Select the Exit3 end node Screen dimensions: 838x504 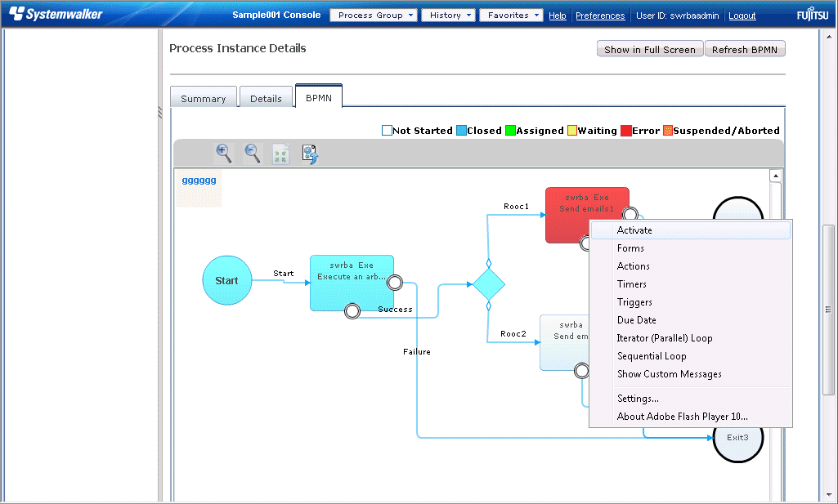click(x=738, y=438)
